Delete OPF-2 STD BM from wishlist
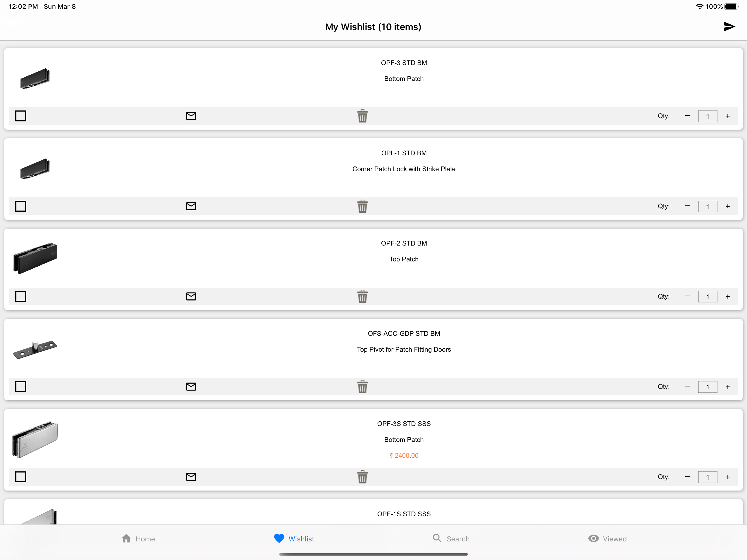The width and height of the screenshot is (747, 560). click(x=362, y=296)
